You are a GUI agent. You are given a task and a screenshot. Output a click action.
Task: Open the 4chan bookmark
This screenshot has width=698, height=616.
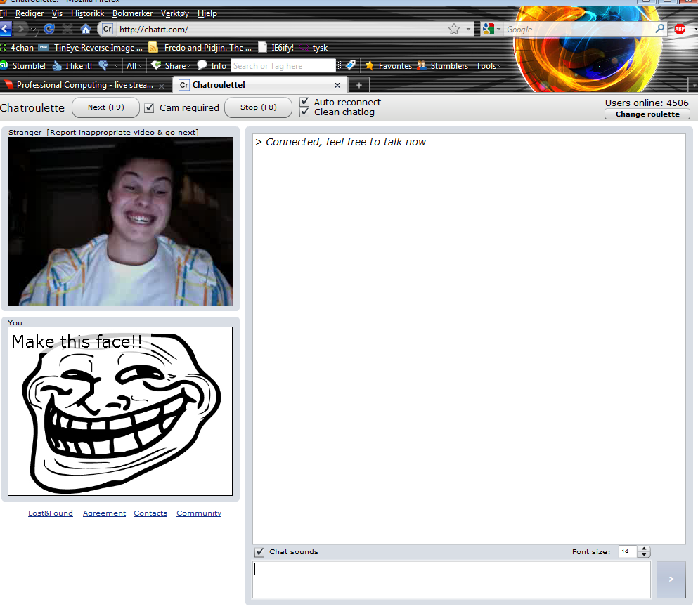click(x=17, y=48)
